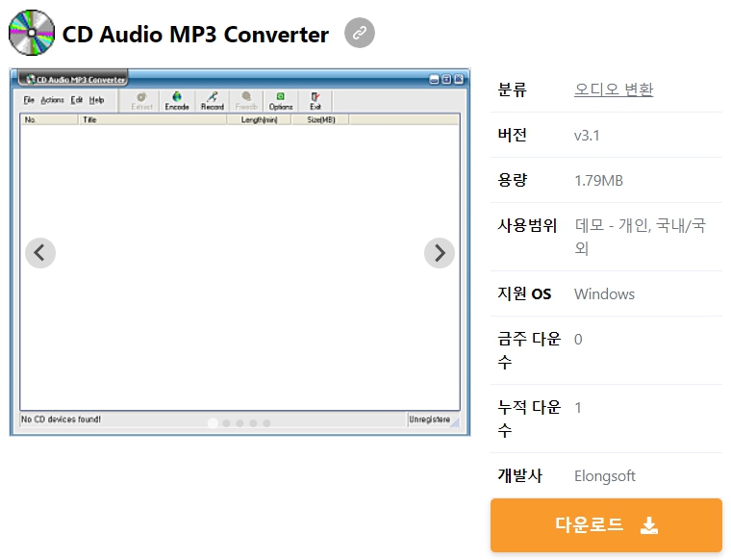Screen dimensions: 731x560
Task: Show the previous screenshot with left arrow
Action: [x=40, y=253]
